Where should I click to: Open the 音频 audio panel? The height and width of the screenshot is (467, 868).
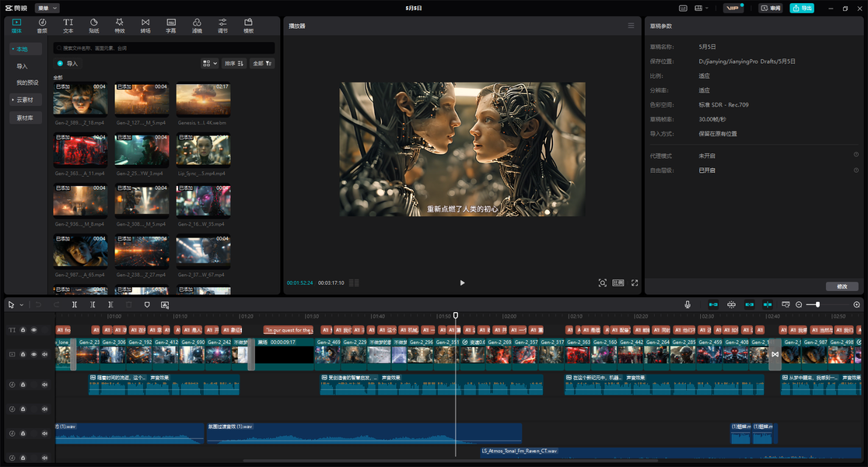click(42, 26)
